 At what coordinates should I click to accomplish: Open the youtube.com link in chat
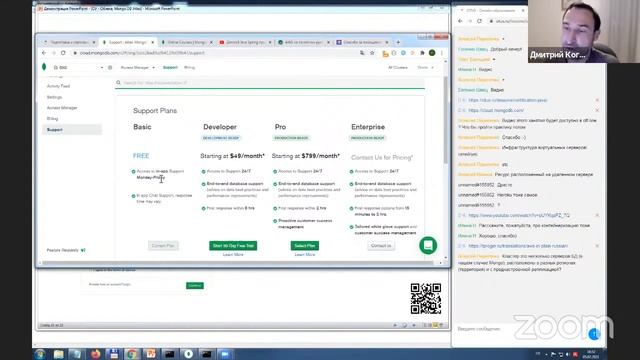coord(519,215)
